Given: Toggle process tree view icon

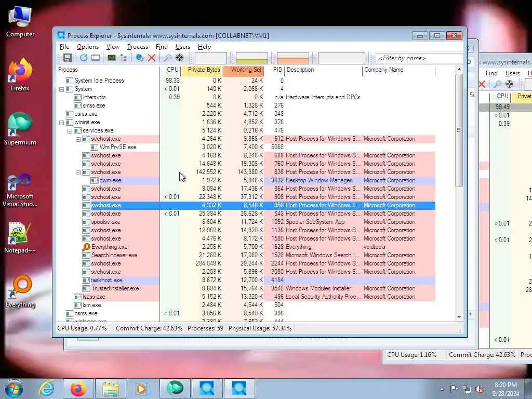Looking at the screenshot, I should click(x=124, y=58).
